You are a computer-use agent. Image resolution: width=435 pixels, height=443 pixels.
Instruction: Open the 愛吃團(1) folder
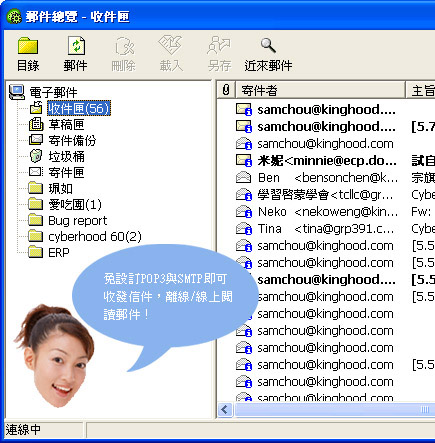75,205
